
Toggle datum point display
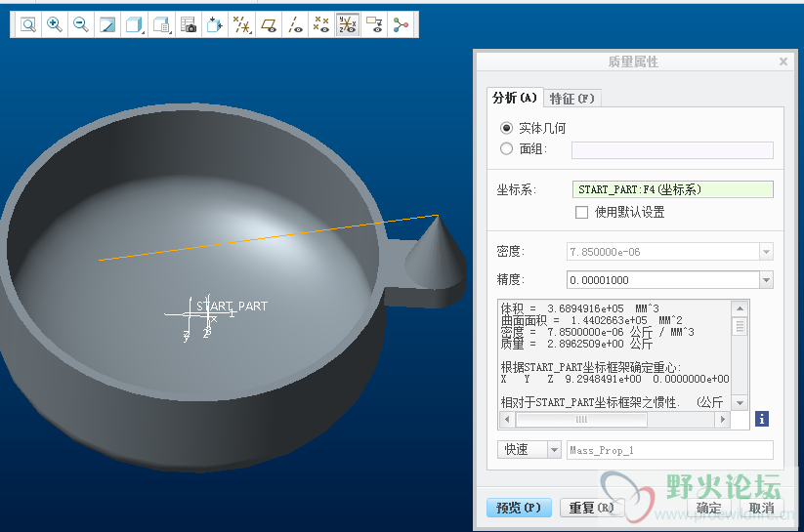point(321,24)
